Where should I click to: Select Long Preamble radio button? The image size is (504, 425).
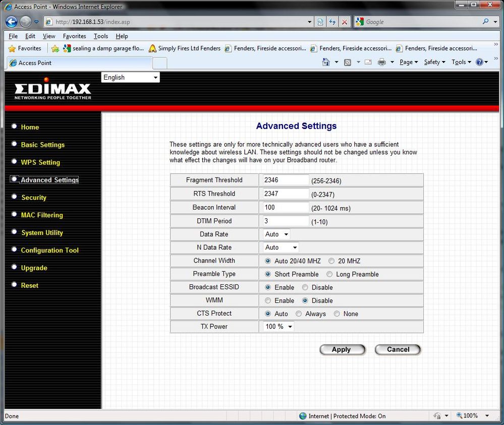point(329,274)
